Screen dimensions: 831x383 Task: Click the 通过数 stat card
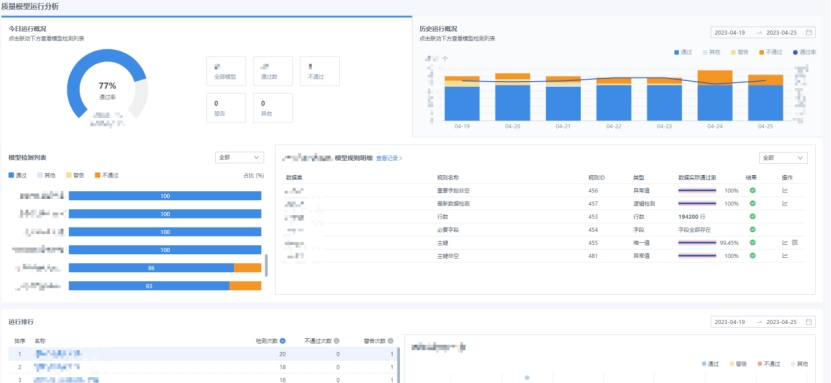coord(273,71)
